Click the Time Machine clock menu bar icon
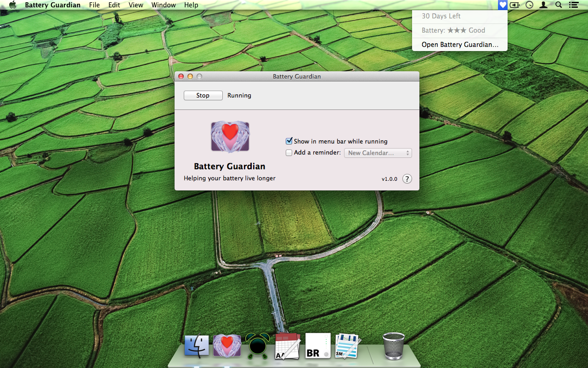 [x=529, y=5]
